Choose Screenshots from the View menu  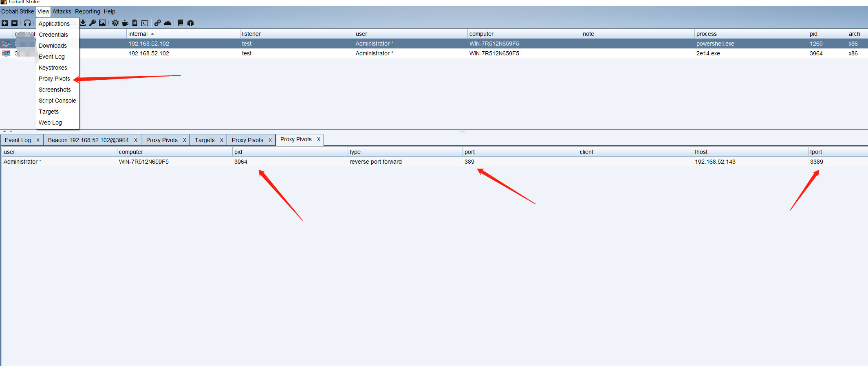pyautogui.click(x=57, y=90)
